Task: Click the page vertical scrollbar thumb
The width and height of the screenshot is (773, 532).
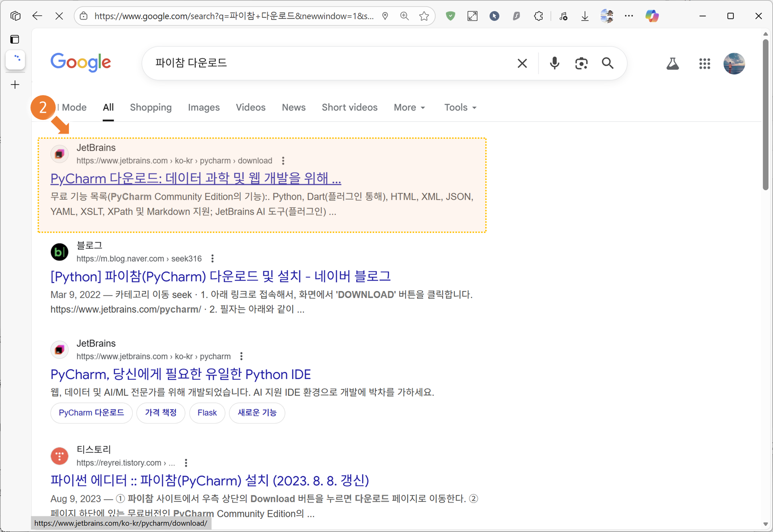Action: pos(765,114)
